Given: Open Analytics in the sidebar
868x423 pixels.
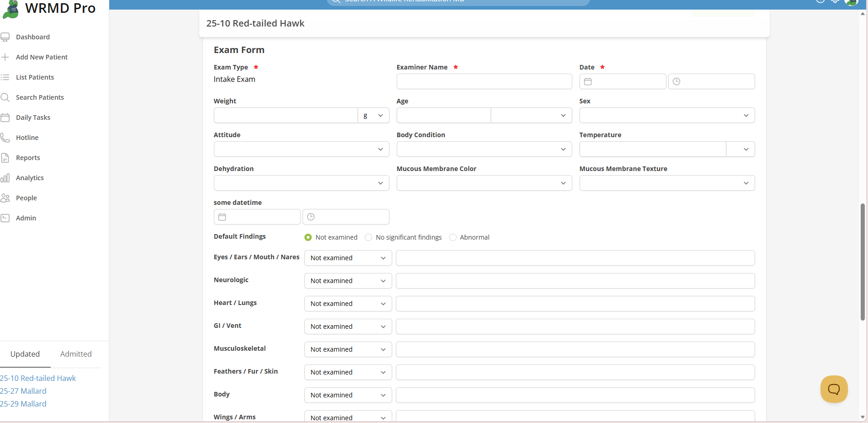Looking at the screenshot, I should pyautogui.click(x=30, y=178).
